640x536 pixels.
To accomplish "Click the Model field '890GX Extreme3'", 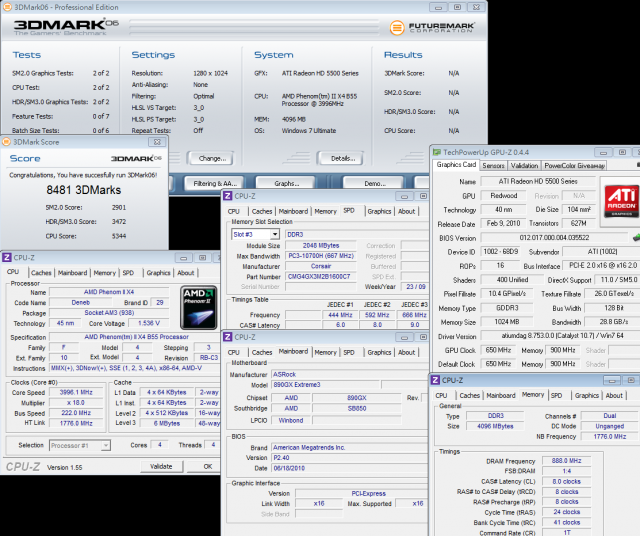I will 326,385.
